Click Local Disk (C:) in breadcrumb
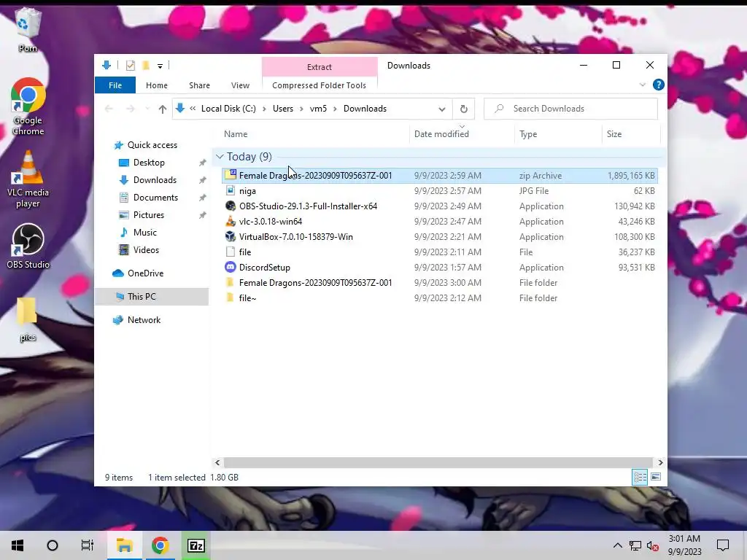The image size is (747, 560). click(228, 109)
